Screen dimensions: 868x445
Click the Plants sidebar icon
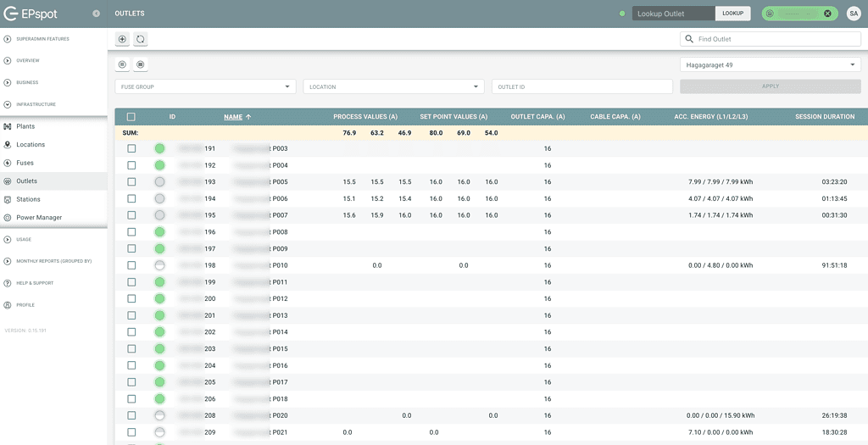(7, 126)
